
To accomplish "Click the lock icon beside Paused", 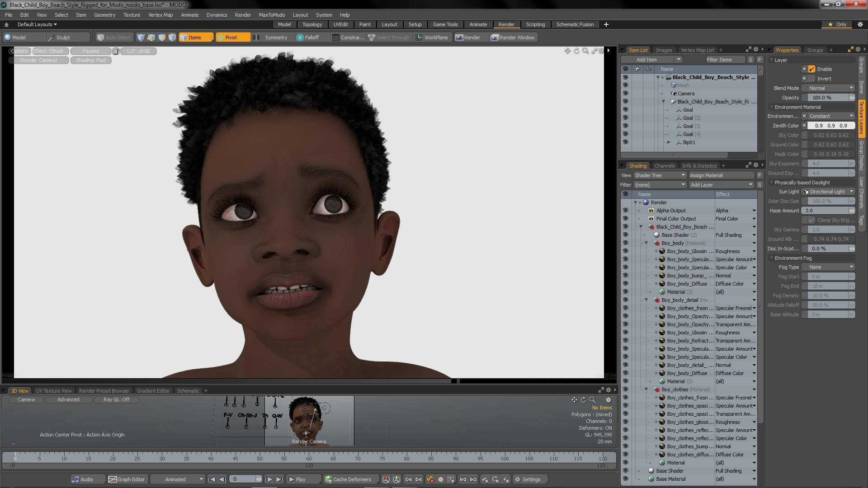I will point(116,51).
